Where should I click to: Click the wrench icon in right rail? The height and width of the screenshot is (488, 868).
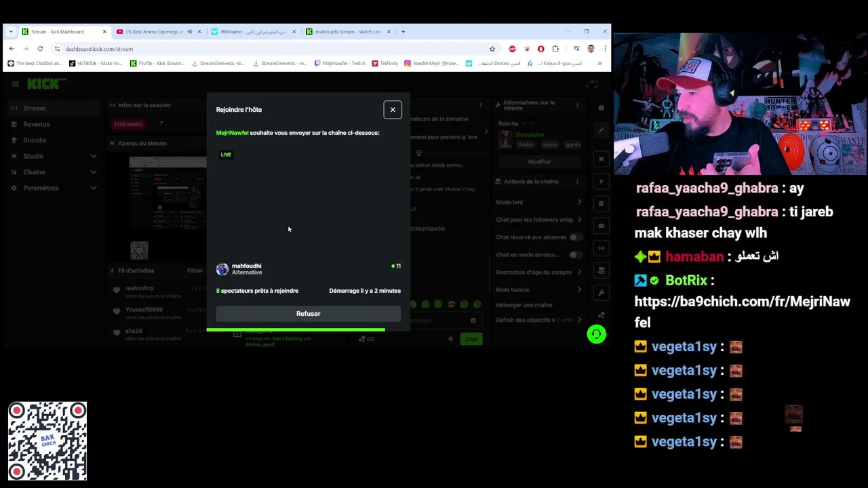(x=601, y=293)
